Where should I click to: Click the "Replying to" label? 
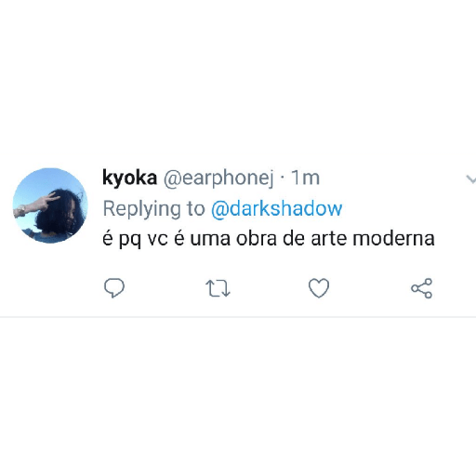coord(153,209)
